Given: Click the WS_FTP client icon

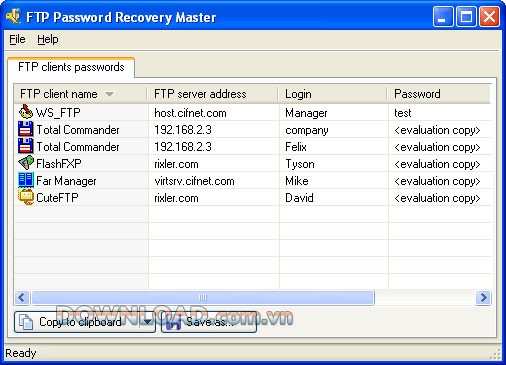Looking at the screenshot, I should click(26, 112).
